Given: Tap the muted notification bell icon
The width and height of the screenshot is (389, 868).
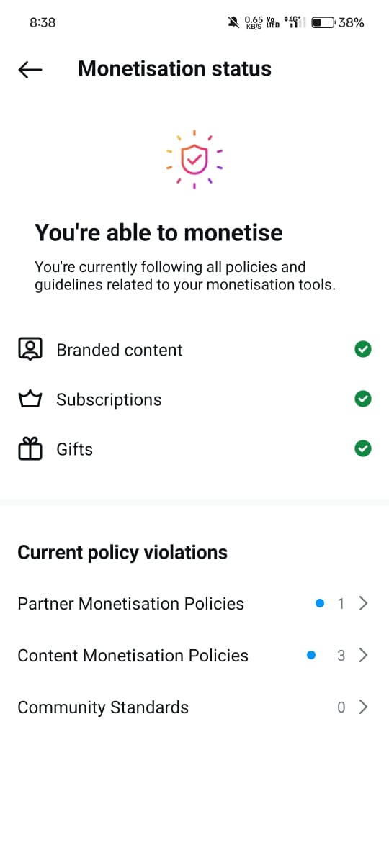Looking at the screenshot, I should (x=233, y=22).
